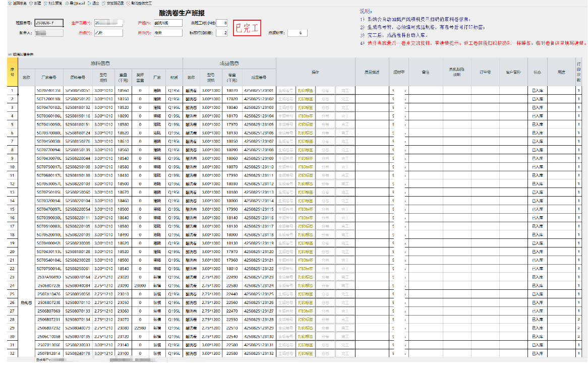Click the 标签打印份数 input field
This screenshot has width=588, height=373.
[x=221, y=33]
